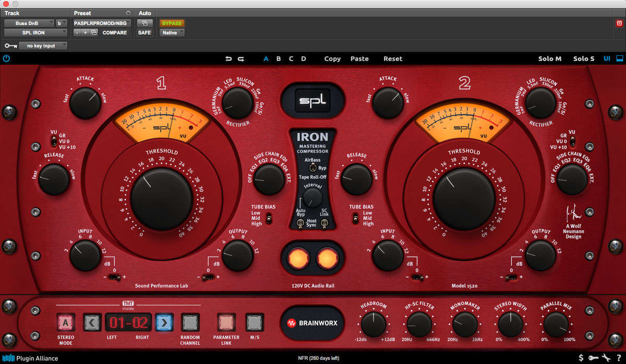The image size is (626, 364).
Task: Click the Random Channel button
Action: [x=190, y=323]
